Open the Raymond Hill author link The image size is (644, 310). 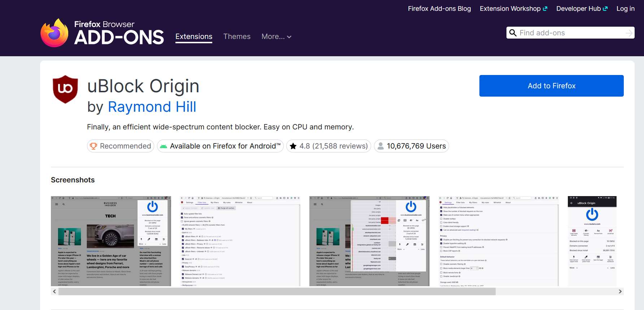pos(152,107)
